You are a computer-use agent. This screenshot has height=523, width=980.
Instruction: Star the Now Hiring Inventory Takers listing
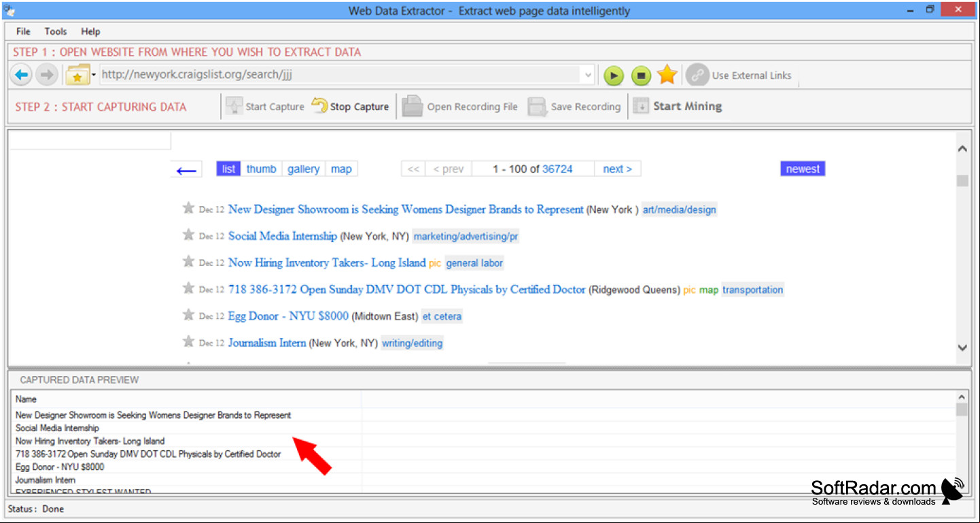coord(188,261)
